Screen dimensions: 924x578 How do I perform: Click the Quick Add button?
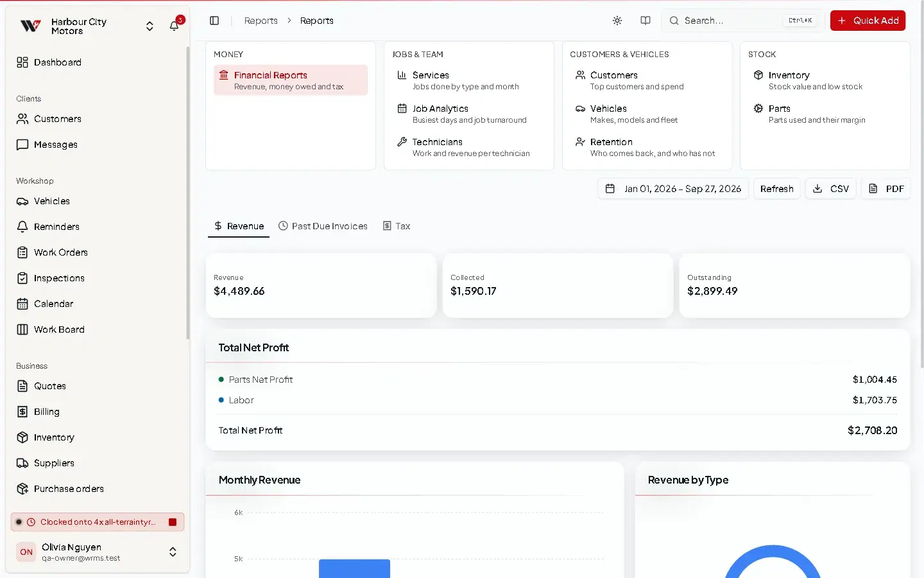point(868,21)
